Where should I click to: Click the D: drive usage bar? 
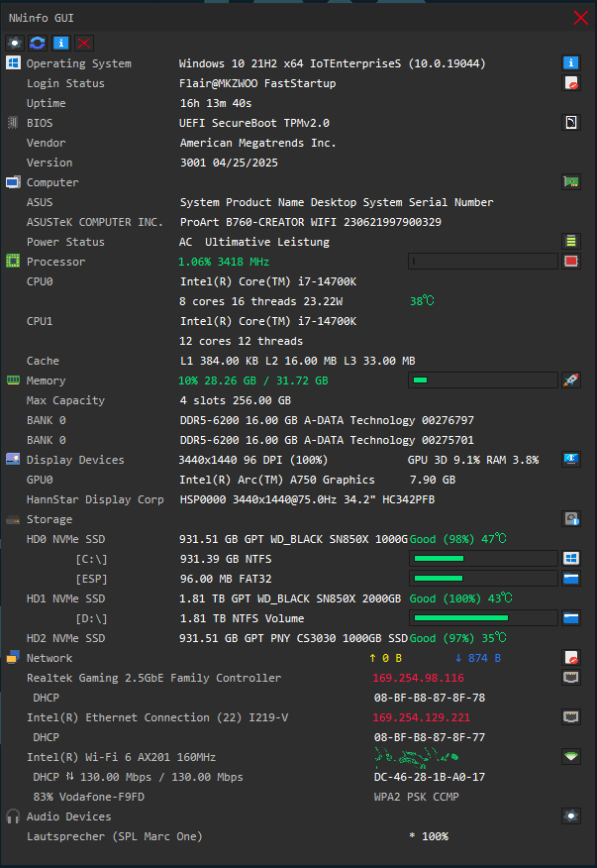483,617
